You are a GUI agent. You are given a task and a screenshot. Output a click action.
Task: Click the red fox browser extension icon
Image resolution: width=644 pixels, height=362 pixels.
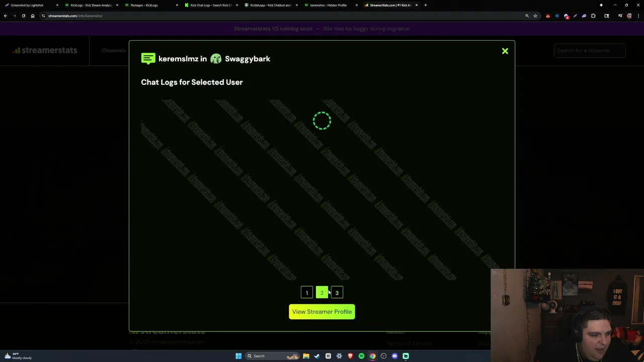[548, 16]
